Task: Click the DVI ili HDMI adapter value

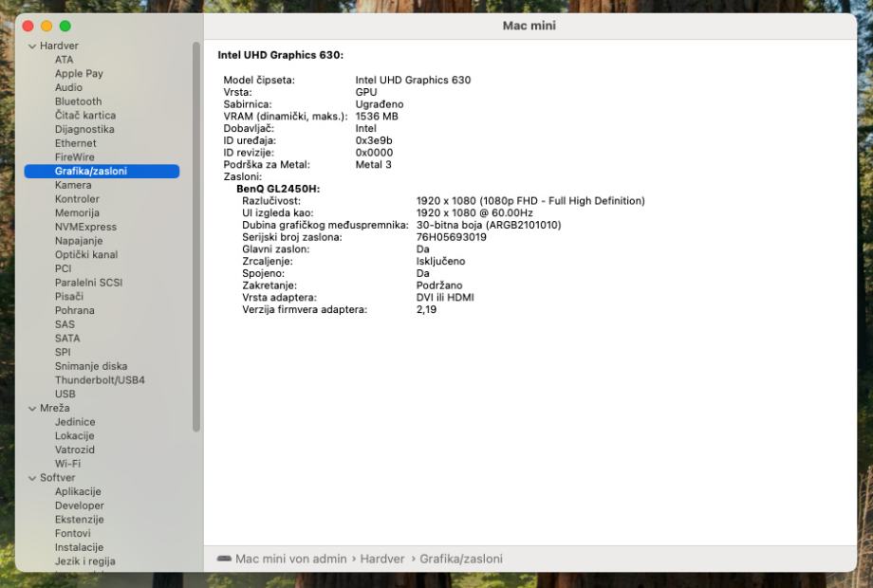Action: (445, 297)
